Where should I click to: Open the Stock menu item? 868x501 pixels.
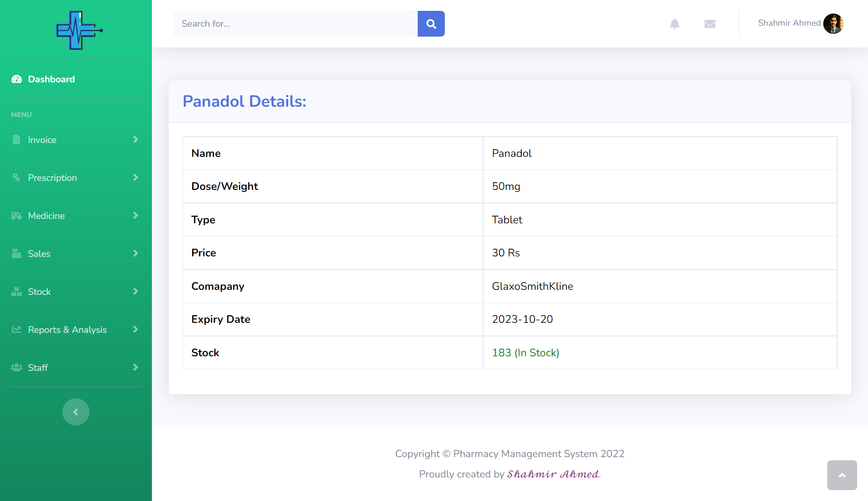tap(39, 292)
